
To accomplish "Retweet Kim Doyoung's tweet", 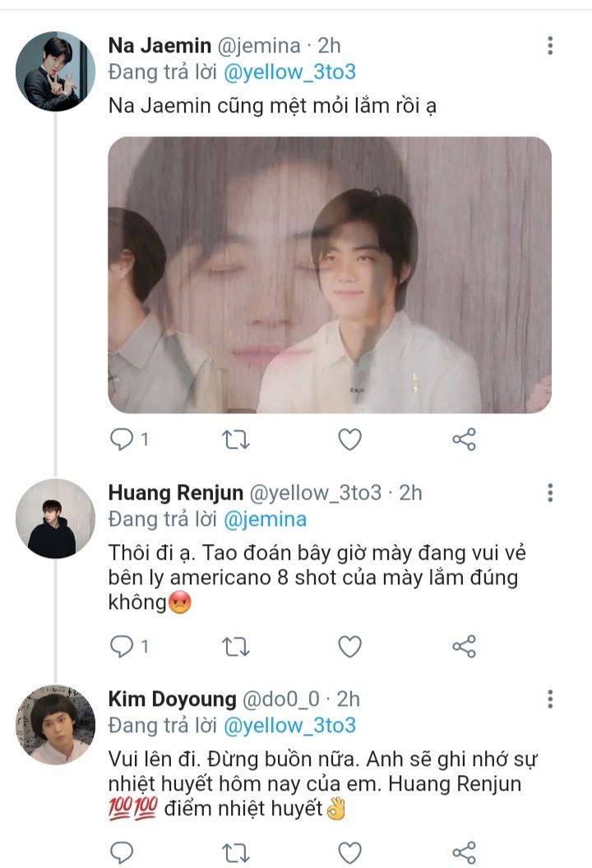I will coord(237,852).
